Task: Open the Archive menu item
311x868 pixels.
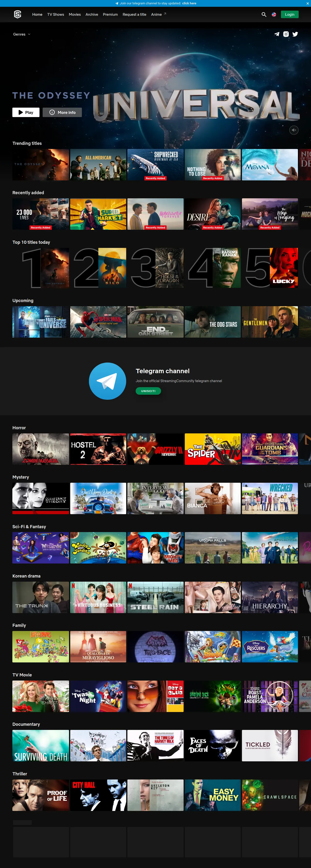Action: [92, 15]
